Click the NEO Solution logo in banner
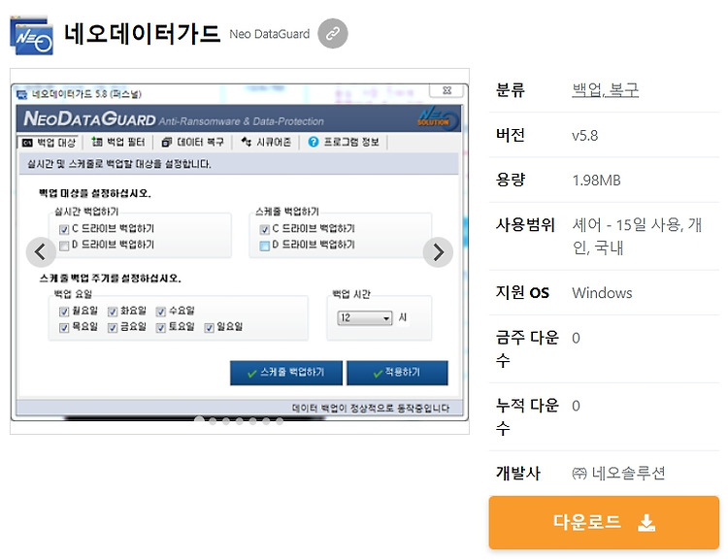 [437, 118]
